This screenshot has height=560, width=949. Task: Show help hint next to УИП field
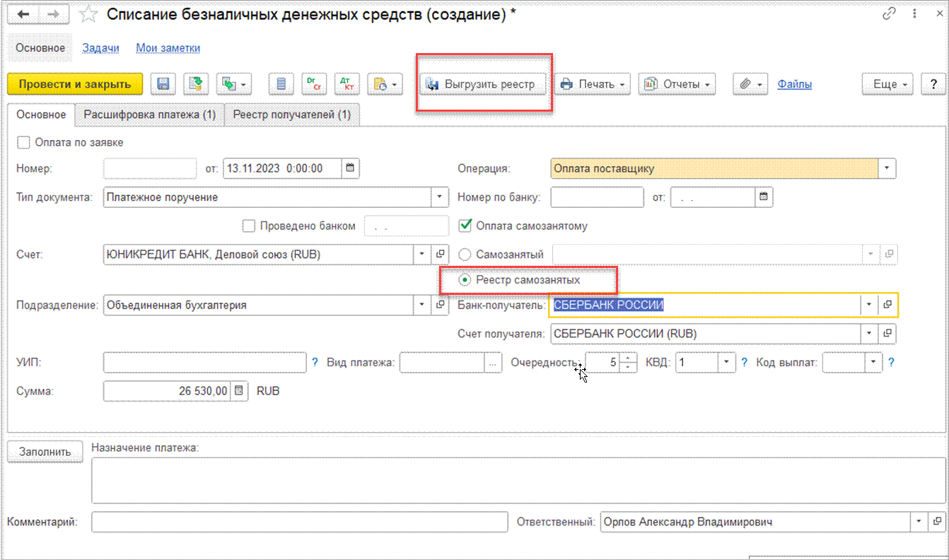point(315,363)
